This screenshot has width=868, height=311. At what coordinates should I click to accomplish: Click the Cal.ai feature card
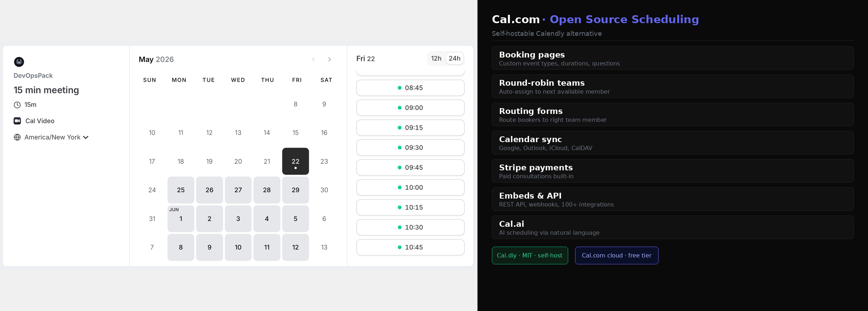pos(673,227)
